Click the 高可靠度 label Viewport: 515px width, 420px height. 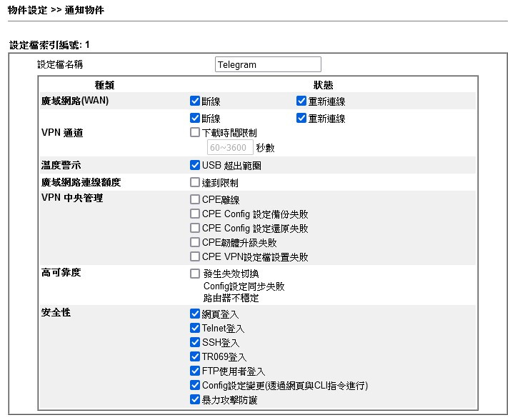pos(61,272)
